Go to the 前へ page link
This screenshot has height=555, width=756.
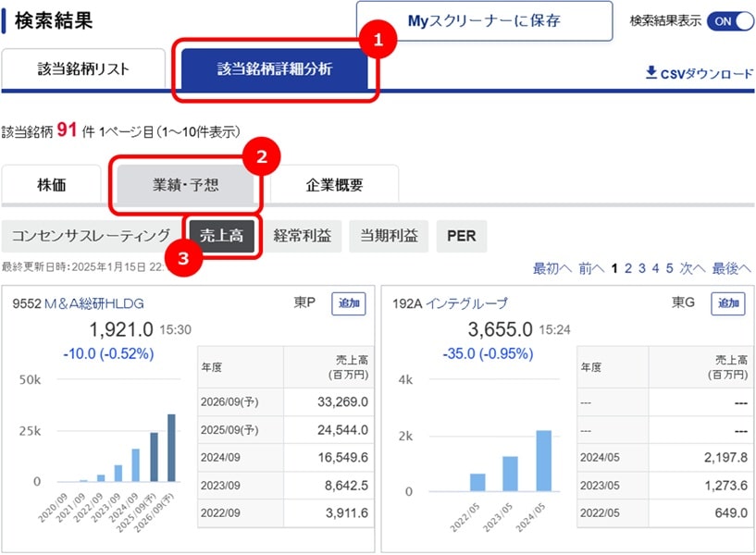(591, 268)
